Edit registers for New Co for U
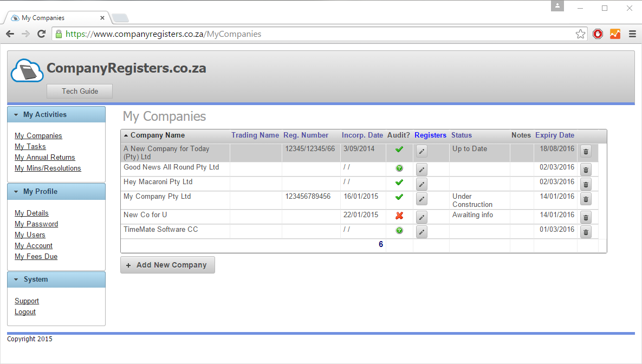 [x=421, y=217]
